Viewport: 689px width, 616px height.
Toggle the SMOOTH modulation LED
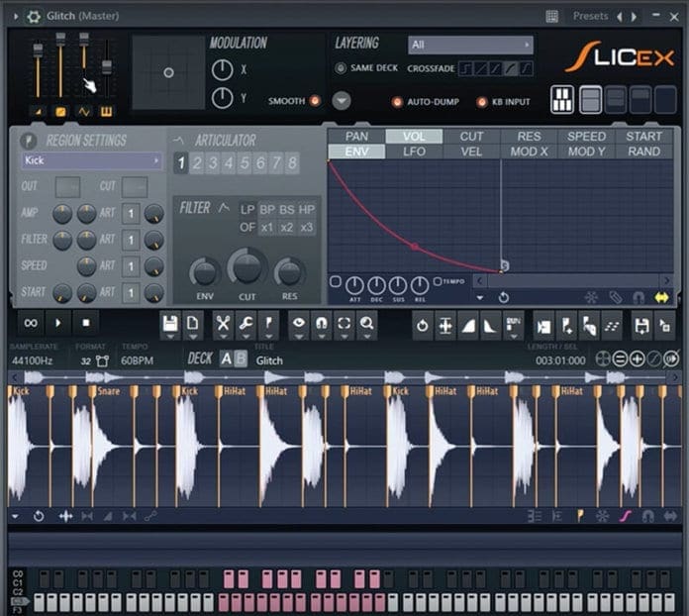[315, 101]
